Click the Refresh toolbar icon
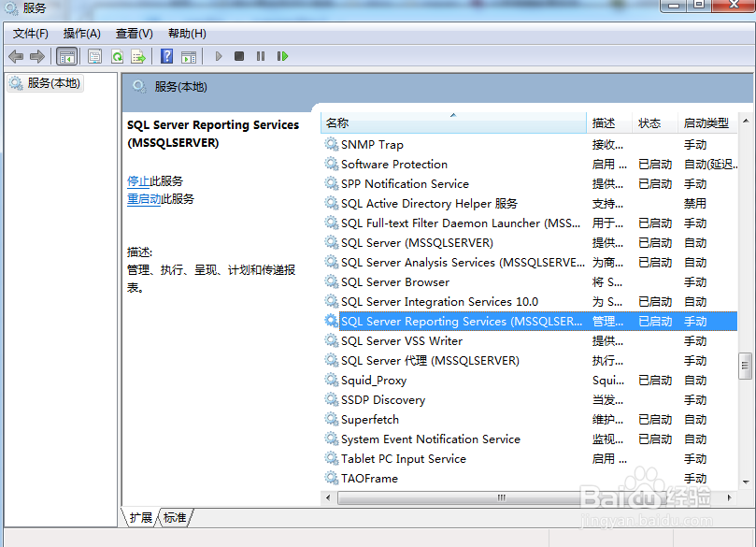The height and width of the screenshot is (547, 756). coord(117,56)
